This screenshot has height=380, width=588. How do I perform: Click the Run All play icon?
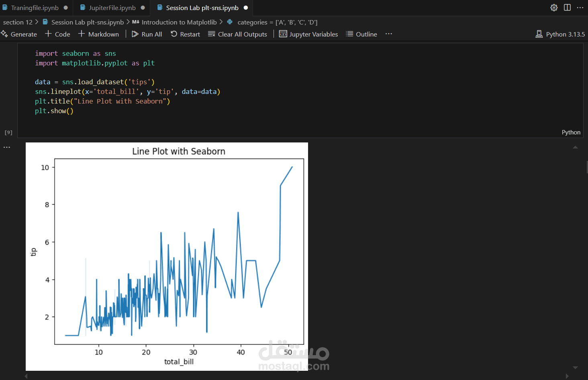(135, 34)
